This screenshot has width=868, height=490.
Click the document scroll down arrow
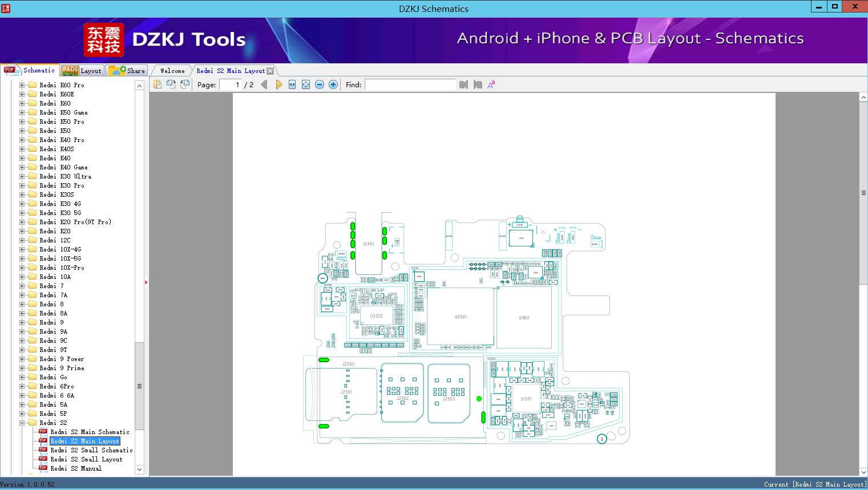pyautogui.click(x=863, y=472)
